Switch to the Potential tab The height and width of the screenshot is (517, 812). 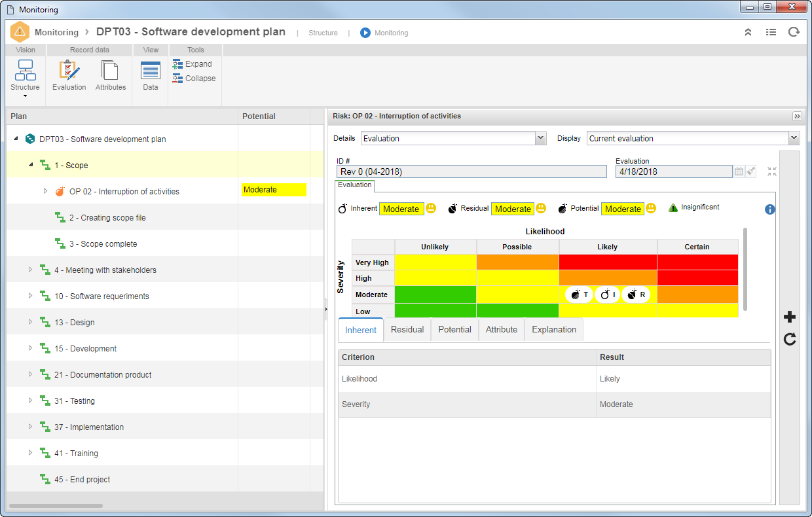pos(454,330)
